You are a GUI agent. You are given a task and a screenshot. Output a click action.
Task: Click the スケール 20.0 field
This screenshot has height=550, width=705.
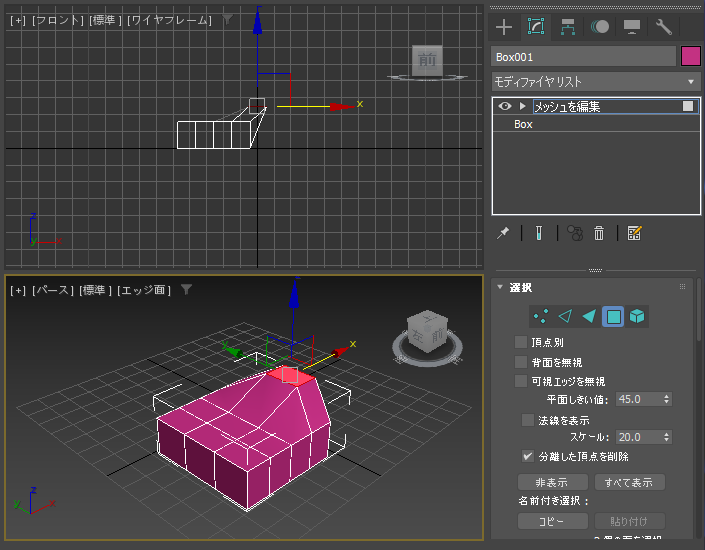click(639, 437)
